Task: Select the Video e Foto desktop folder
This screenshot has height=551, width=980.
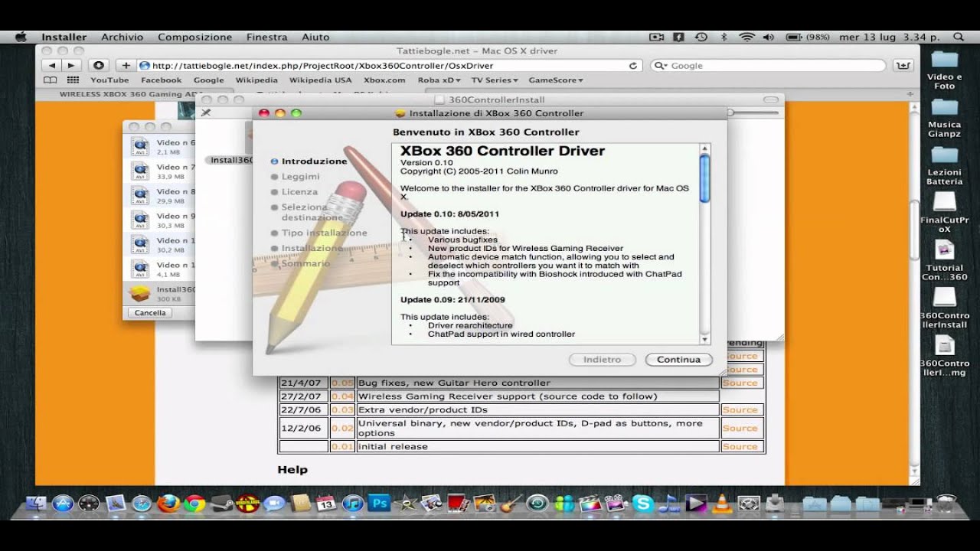Action: [x=944, y=70]
